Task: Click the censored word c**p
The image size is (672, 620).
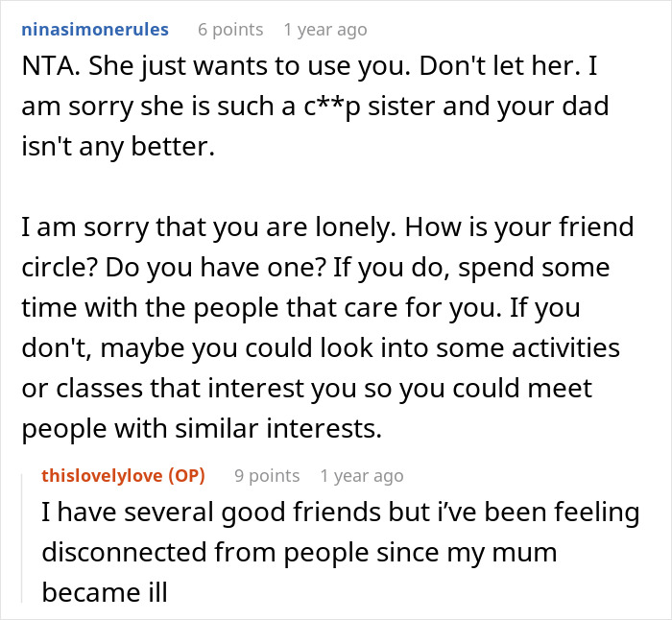Action: 332,107
